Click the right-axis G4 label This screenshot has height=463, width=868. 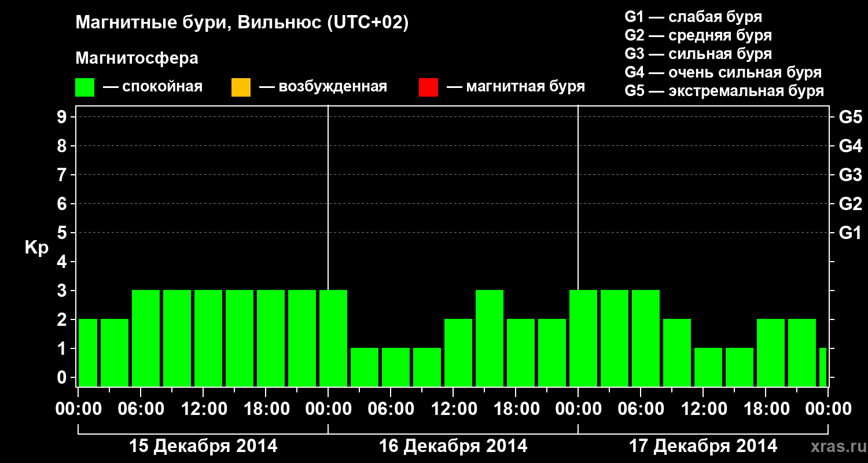[x=850, y=146]
